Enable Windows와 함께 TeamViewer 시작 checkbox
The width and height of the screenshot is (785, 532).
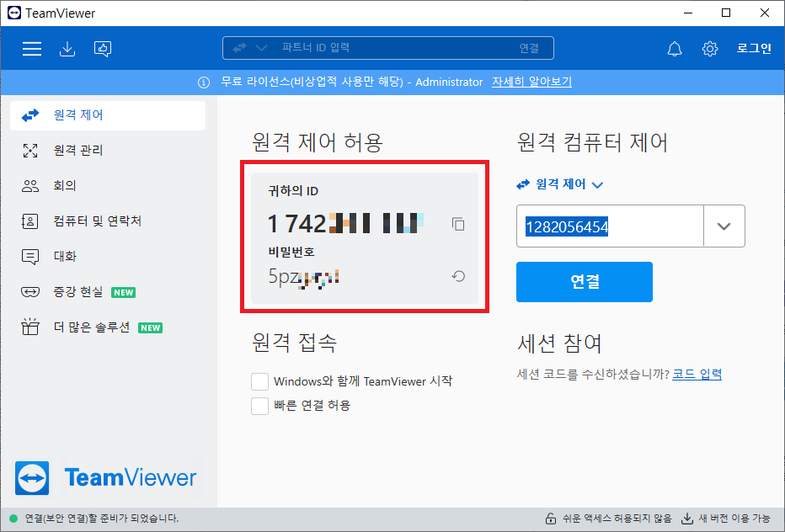[x=260, y=381]
